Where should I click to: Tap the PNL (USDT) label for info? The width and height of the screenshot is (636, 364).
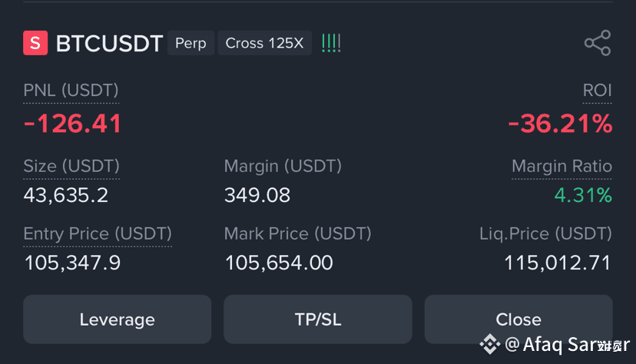click(71, 91)
